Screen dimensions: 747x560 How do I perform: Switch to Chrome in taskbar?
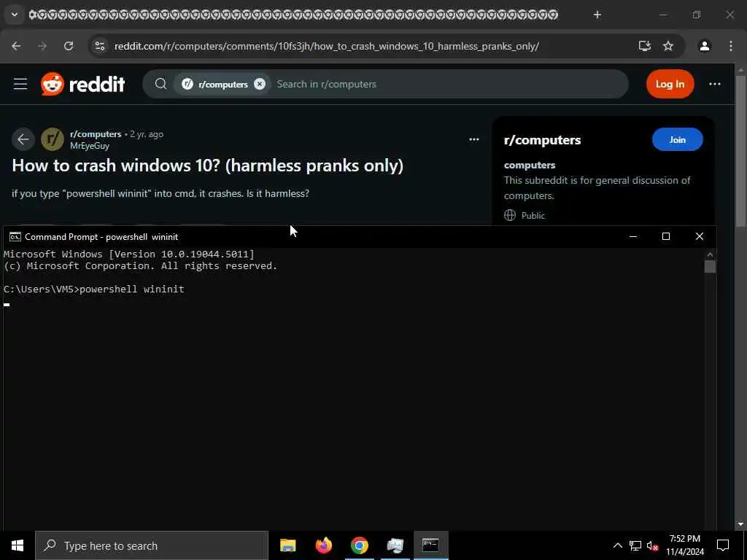pos(360,545)
